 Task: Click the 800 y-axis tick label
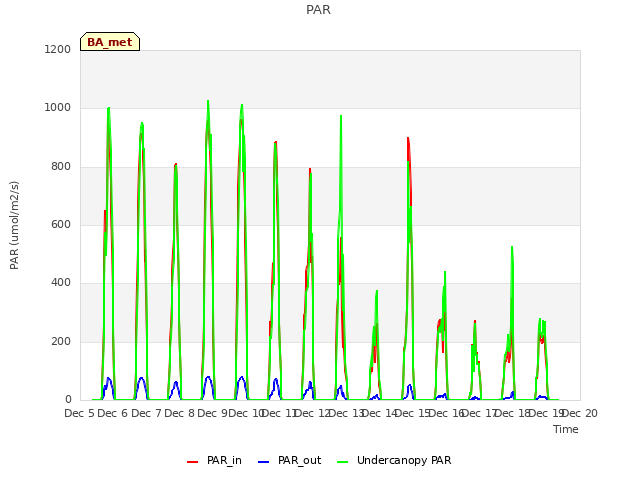tap(61, 167)
